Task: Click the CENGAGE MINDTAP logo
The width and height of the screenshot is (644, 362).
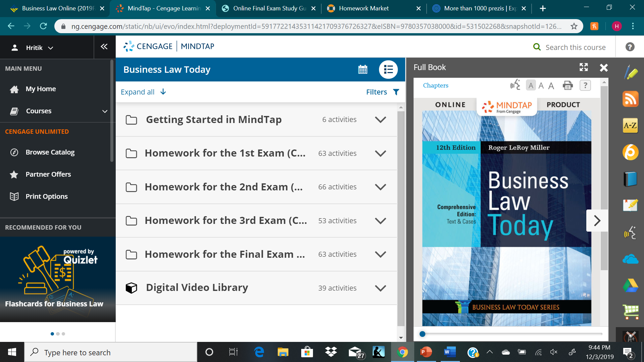Action: (169, 46)
